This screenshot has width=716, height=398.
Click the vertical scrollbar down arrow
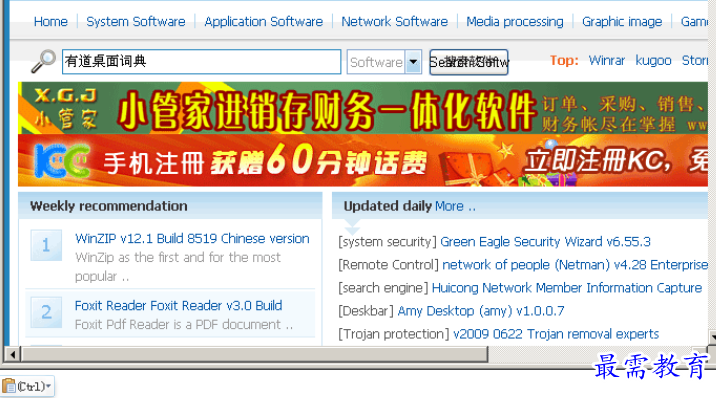pyautogui.click(x=712, y=337)
